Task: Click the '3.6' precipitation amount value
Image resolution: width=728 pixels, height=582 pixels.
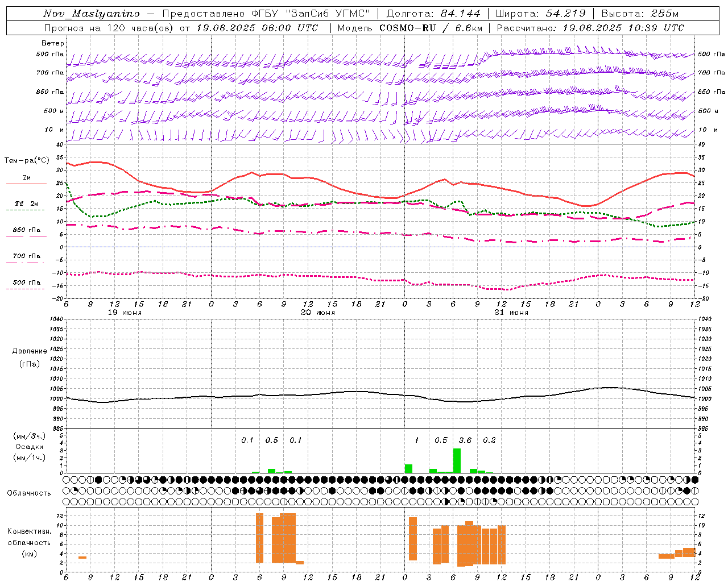Action: (x=465, y=440)
